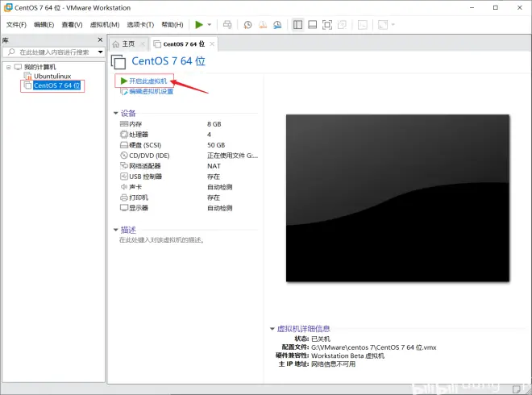Click the 硬盘 (SCSI) device row
532x395 pixels.
click(189, 145)
